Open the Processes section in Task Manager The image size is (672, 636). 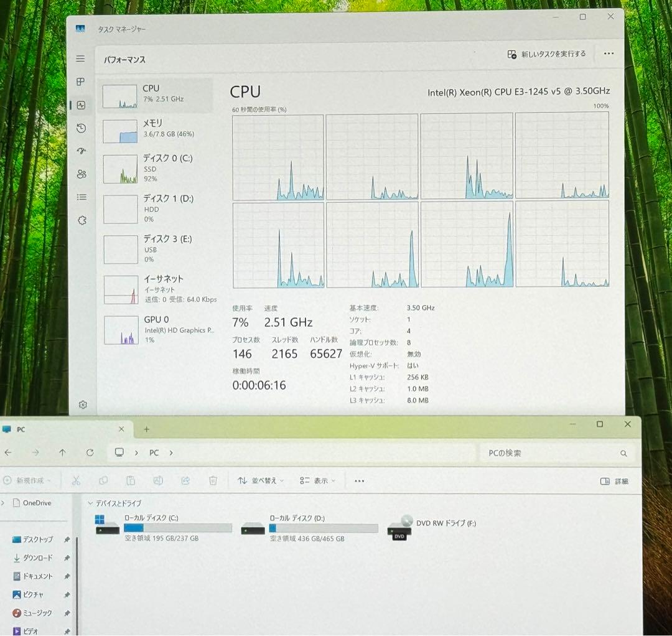pos(81,82)
